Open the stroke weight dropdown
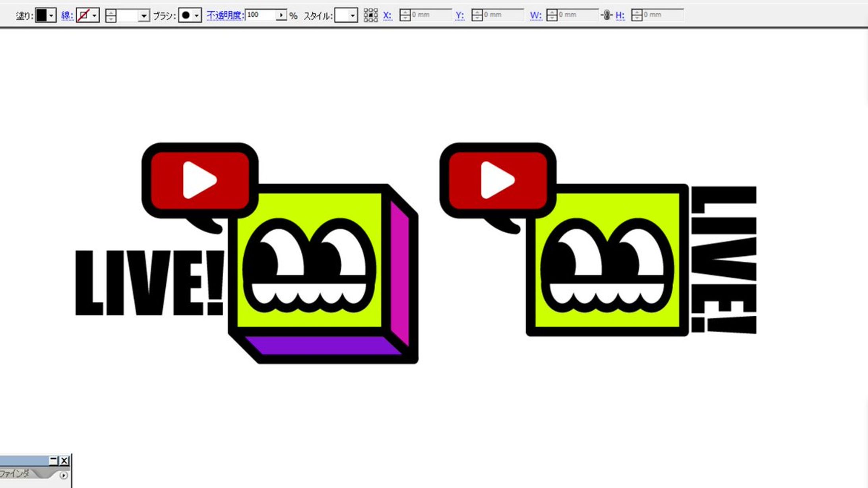This screenshot has width=868, height=488. [143, 16]
